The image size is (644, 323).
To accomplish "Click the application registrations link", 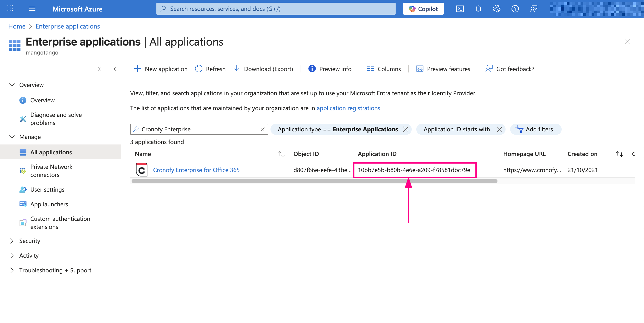I will (348, 108).
